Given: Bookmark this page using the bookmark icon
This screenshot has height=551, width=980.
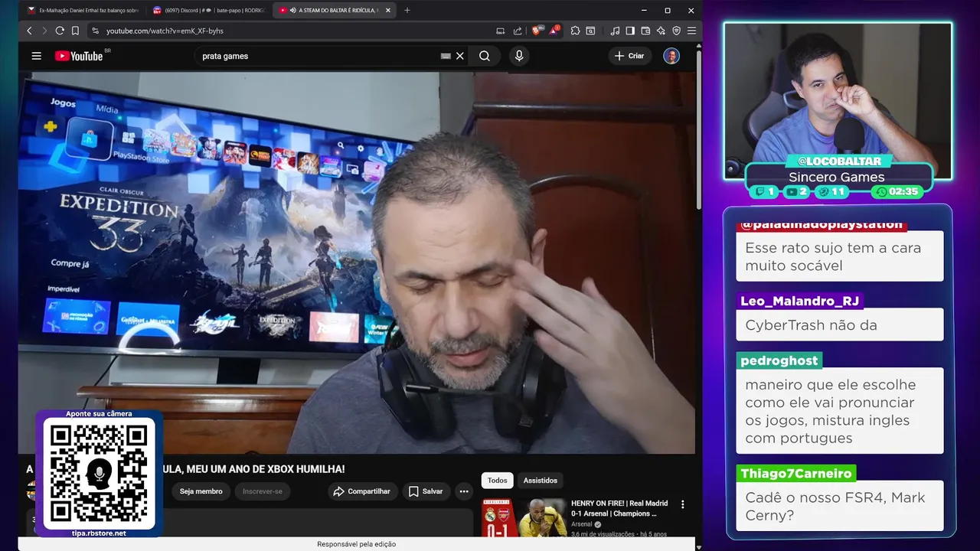Looking at the screenshot, I should [75, 31].
